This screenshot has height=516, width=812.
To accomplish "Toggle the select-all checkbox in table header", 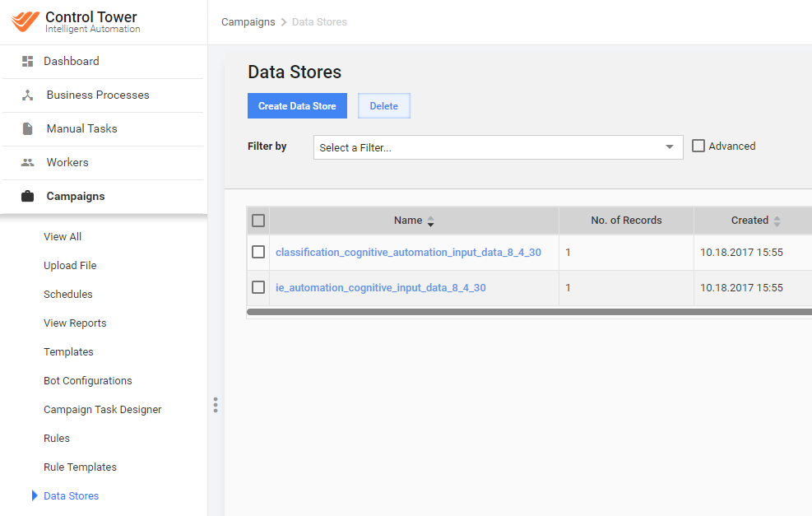I will pos(258,221).
